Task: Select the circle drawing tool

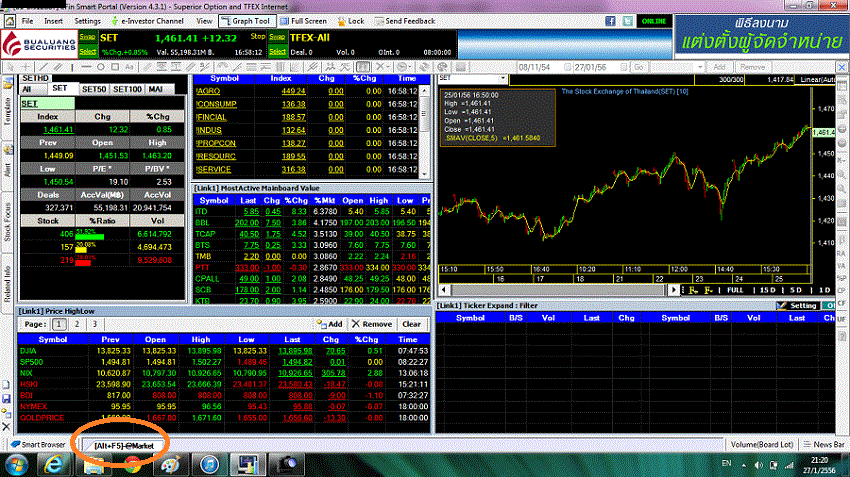Action: coord(101,67)
